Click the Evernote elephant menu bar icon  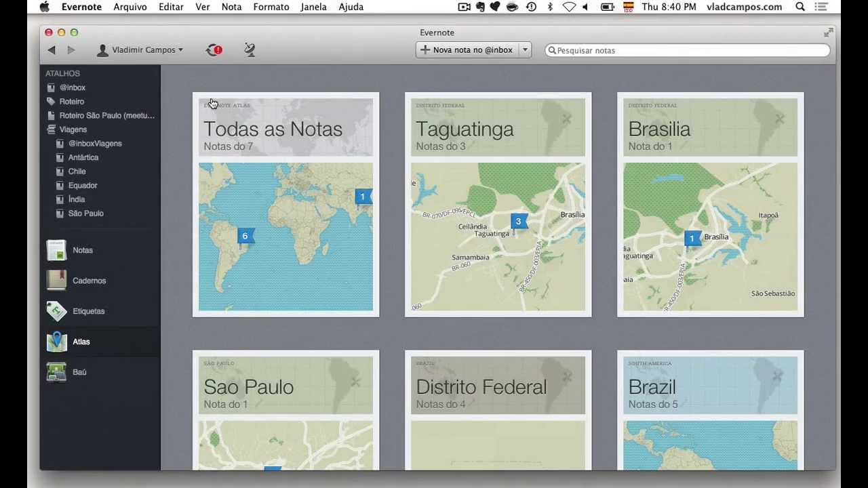[x=481, y=7]
